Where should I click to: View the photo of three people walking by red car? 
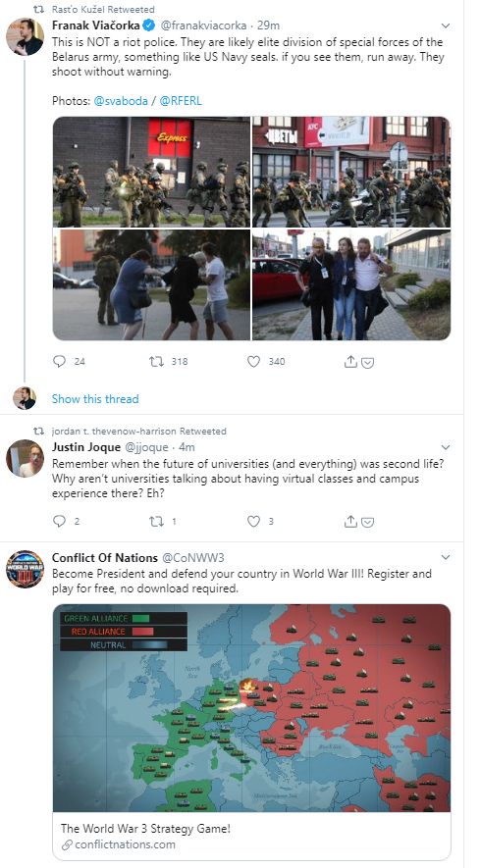(x=351, y=284)
